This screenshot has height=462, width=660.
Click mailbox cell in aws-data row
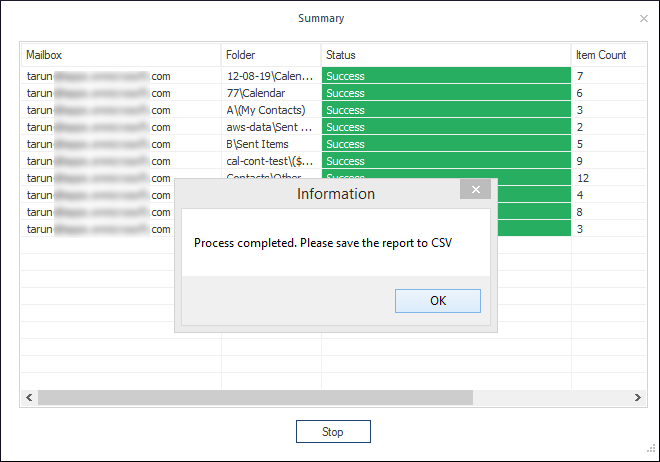point(121,127)
